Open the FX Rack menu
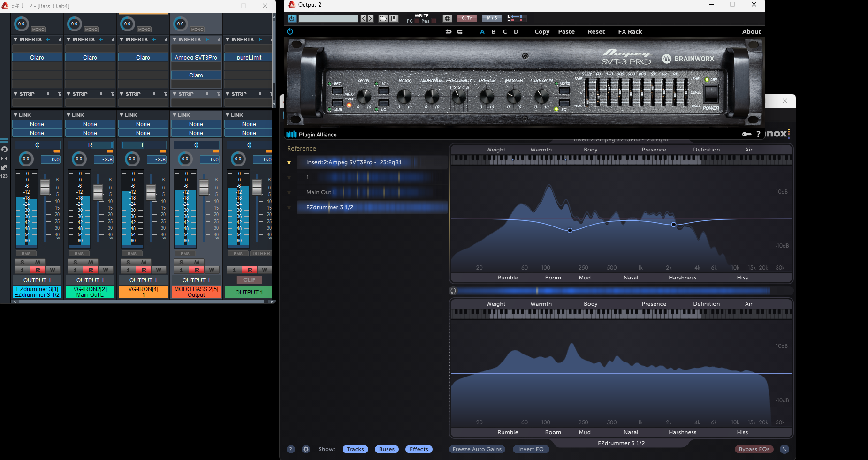868x460 pixels. click(x=630, y=32)
